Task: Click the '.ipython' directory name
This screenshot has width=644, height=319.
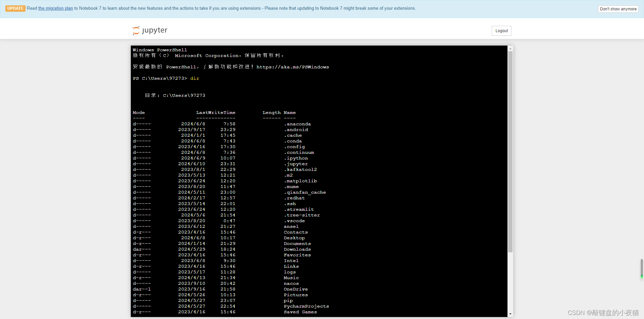Action: point(296,158)
